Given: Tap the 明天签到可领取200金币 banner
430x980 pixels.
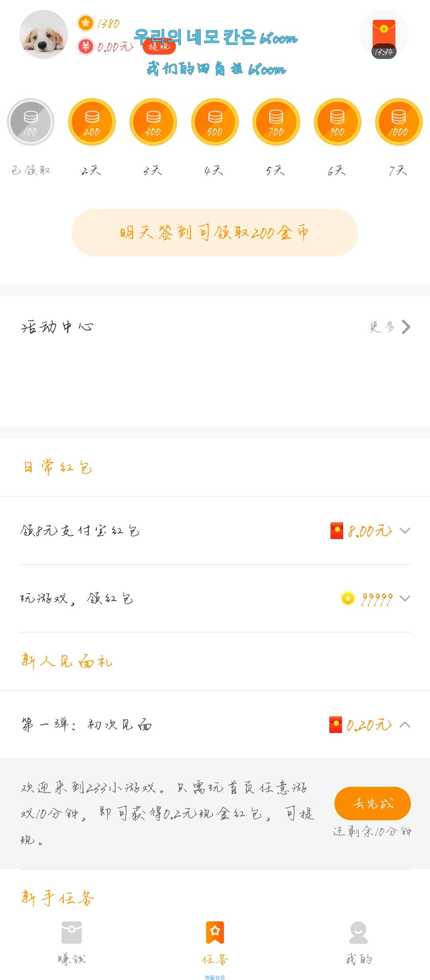Looking at the screenshot, I should [215, 233].
